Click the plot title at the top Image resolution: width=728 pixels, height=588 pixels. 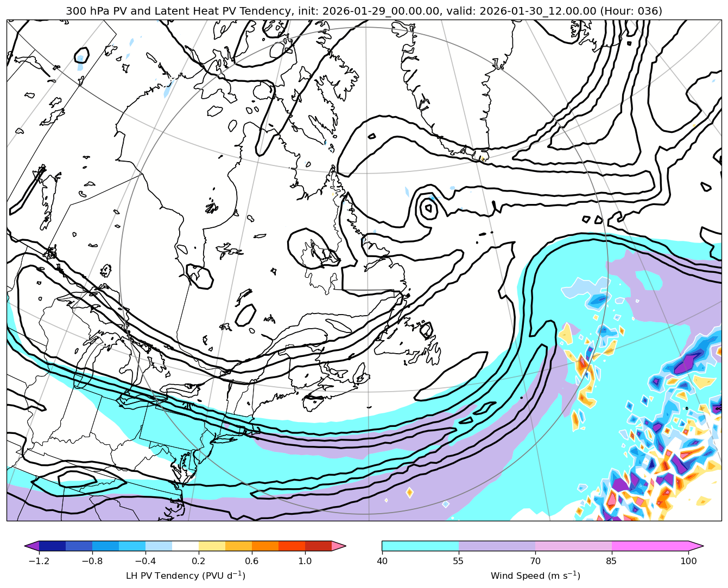tap(364, 11)
